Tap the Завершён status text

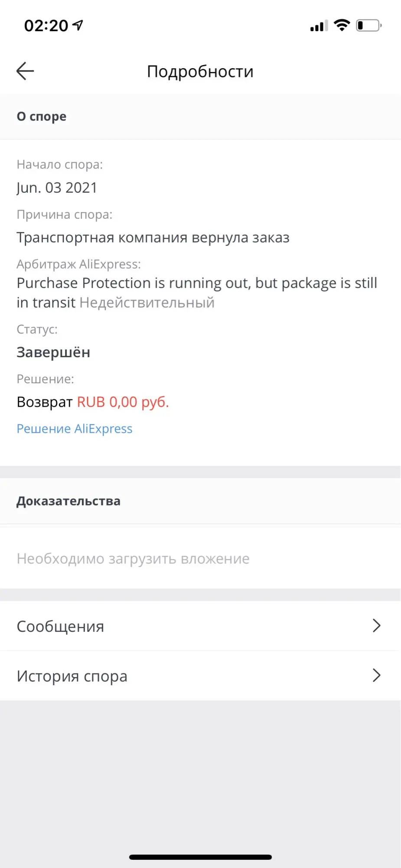[53, 352]
